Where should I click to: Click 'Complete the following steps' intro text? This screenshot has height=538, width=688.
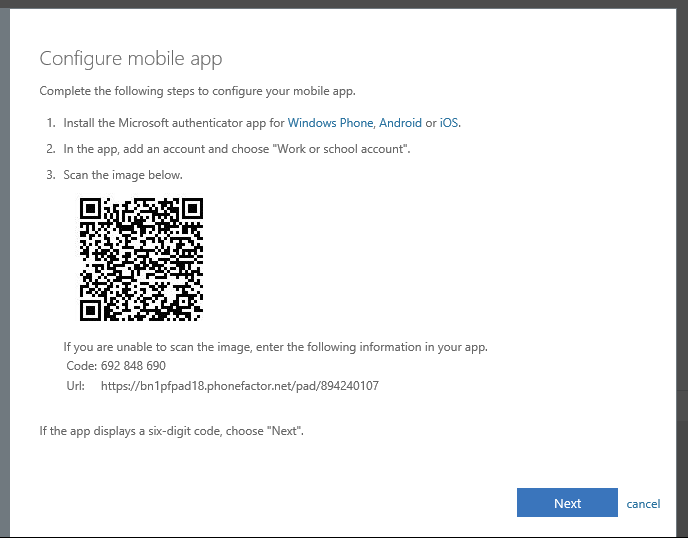[197, 91]
